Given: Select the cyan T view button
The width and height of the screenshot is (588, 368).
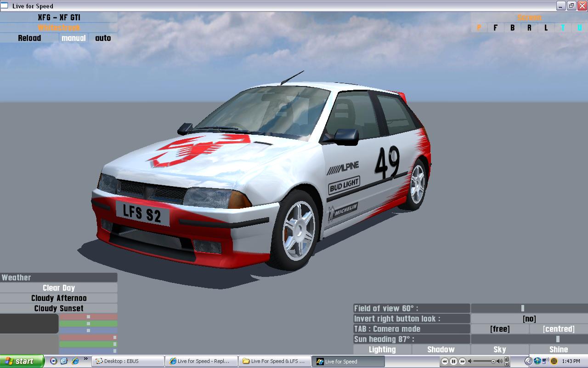Looking at the screenshot, I should (563, 28).
